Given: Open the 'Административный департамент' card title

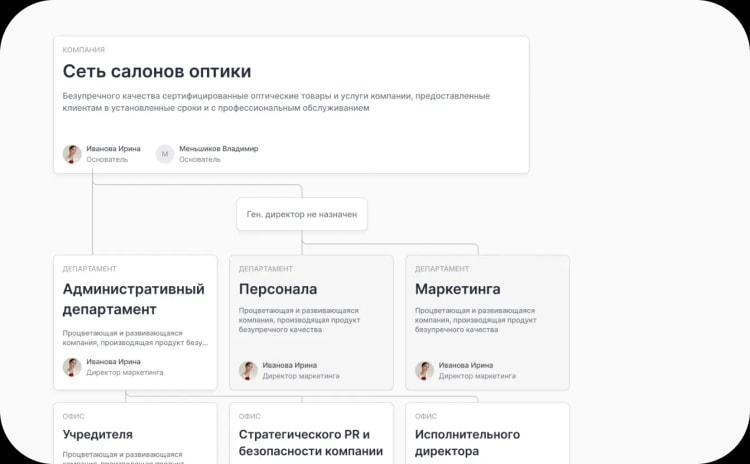Looking at the screenshot, I should [x=133, y=299].
